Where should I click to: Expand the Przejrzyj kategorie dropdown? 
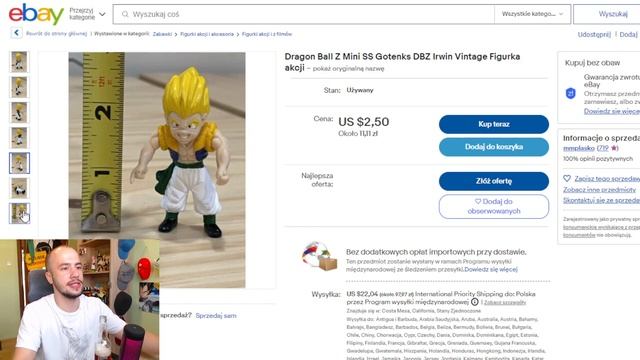87,14
